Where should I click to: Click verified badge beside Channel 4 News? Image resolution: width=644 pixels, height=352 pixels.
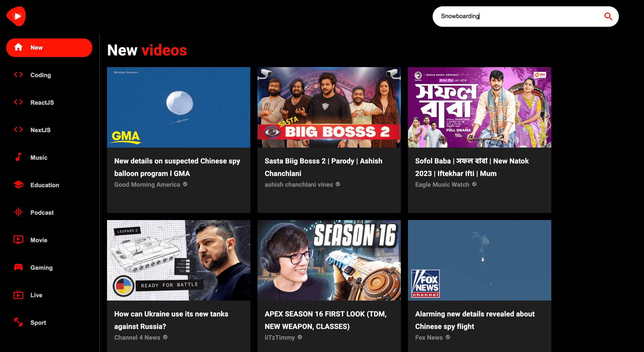[165, 337]
